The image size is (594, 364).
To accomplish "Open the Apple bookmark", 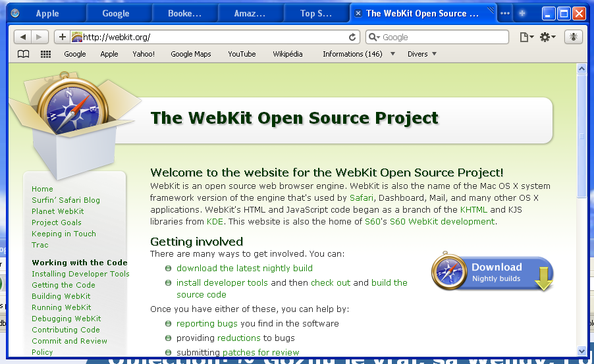I will [109, 54].
